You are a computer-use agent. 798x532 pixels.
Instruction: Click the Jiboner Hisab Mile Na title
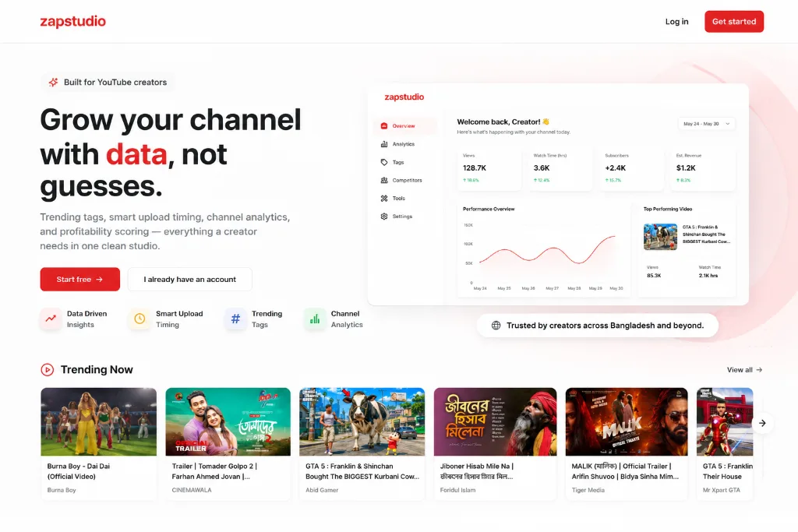477,471
